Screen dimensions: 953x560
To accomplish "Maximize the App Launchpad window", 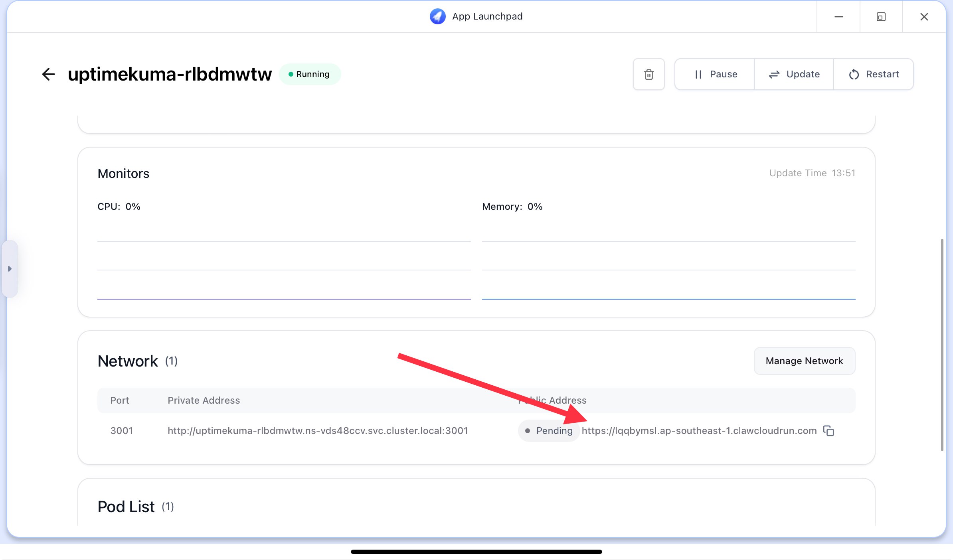I will coord(881,17).
